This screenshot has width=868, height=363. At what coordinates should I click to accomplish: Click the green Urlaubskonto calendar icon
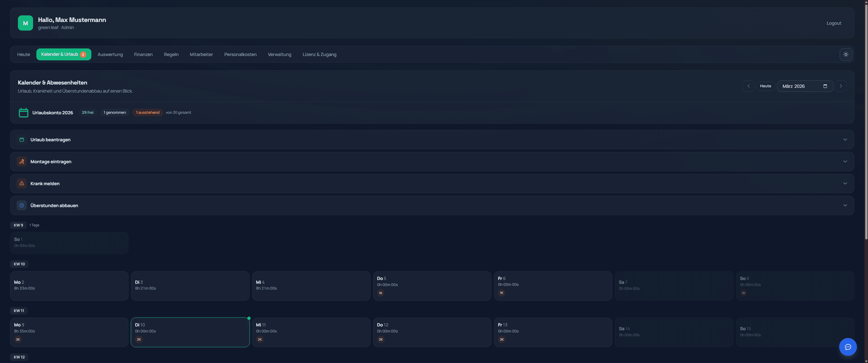click(x=23, y=113)
